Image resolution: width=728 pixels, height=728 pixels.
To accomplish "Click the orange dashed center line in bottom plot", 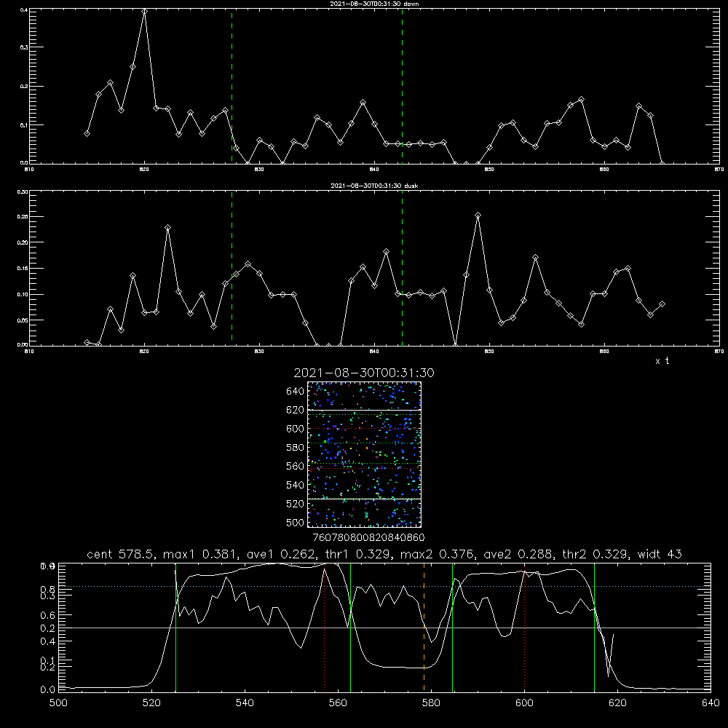I will [424, 627].
